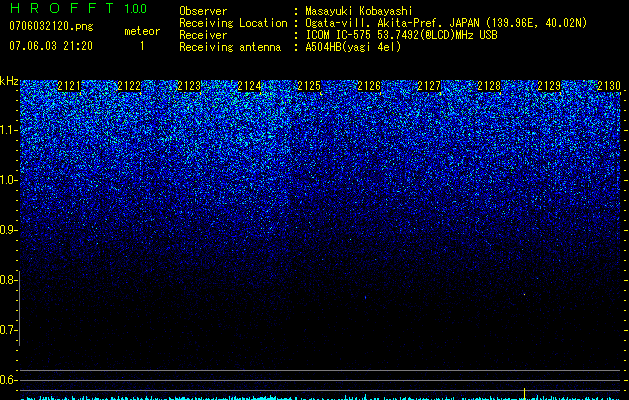Click frequency axis label 0.6
Image resolution: width=629 pixels, height=400 pixels.
[9, 380]
